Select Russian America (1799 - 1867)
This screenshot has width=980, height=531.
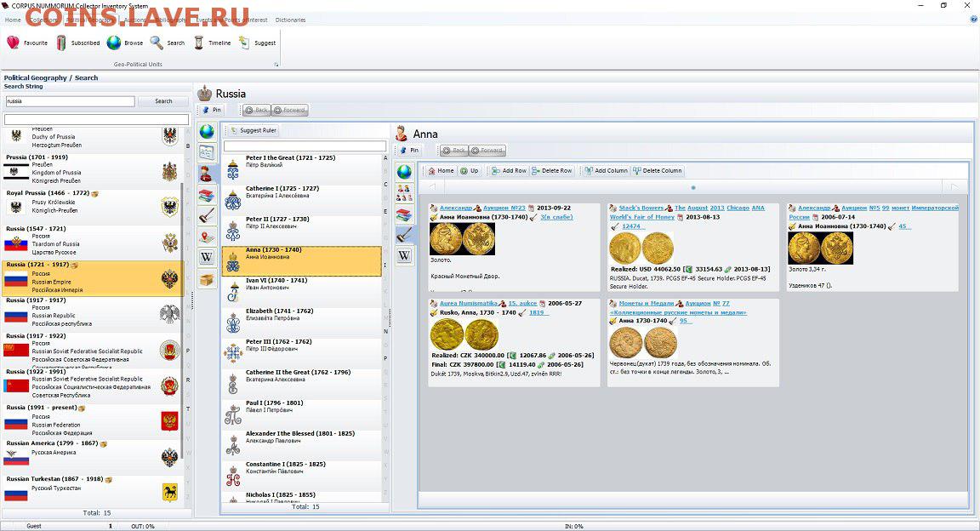pyautogui.click(x=92, y=456)
